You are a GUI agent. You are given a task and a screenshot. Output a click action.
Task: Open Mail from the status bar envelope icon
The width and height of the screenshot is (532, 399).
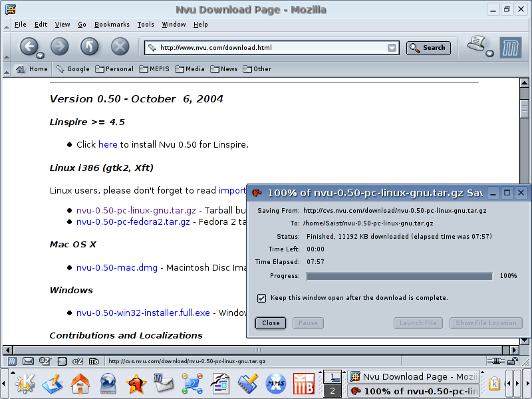pyautogui.click(x=28, y=361)
